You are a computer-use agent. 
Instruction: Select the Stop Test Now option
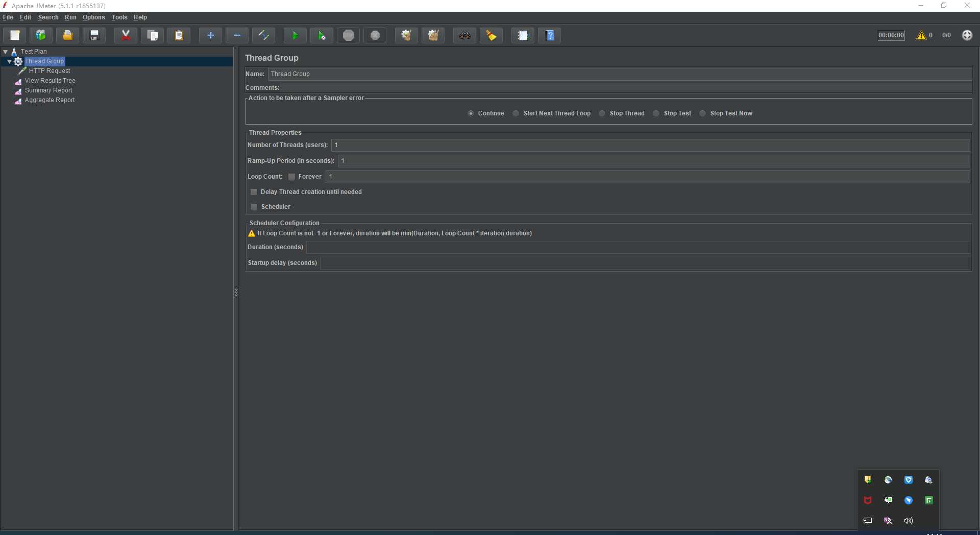pyautogui.click(x=703, y=113)
